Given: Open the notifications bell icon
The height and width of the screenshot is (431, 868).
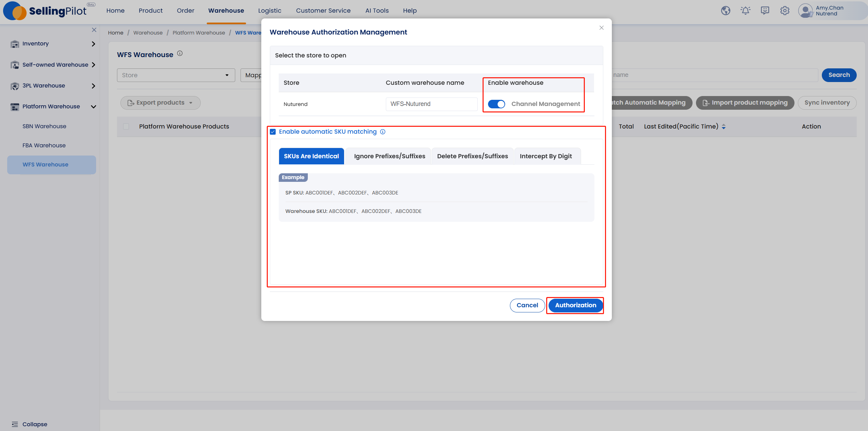Looking at the screenshot, I should (x=745, y=11).
